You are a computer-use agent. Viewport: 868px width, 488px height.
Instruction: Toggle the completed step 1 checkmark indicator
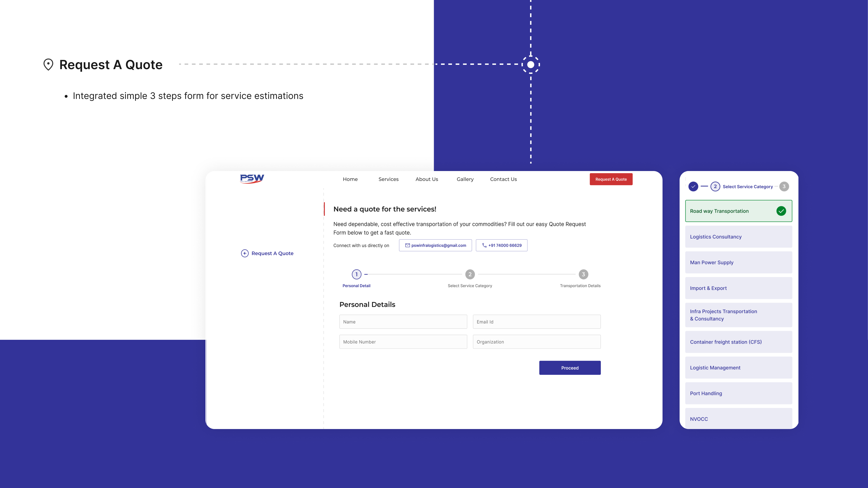click(693, 186)
